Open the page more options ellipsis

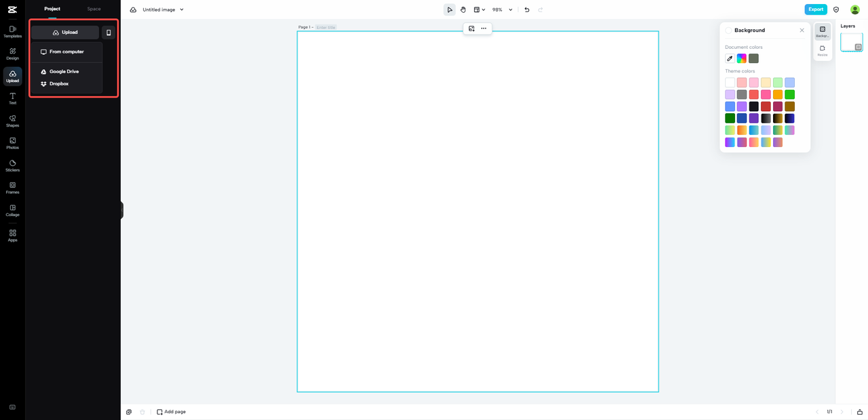[484, 28]
